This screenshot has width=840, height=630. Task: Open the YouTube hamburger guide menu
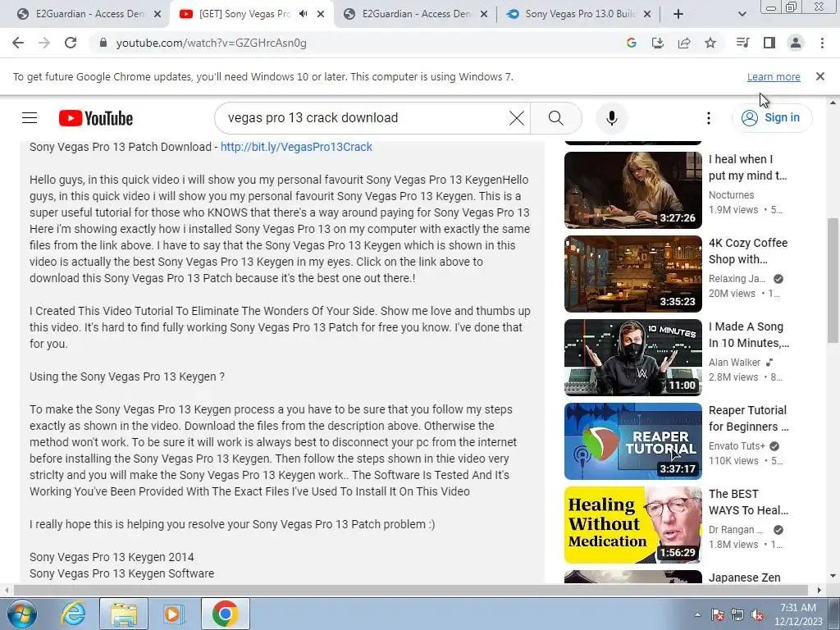coord(30,118)
